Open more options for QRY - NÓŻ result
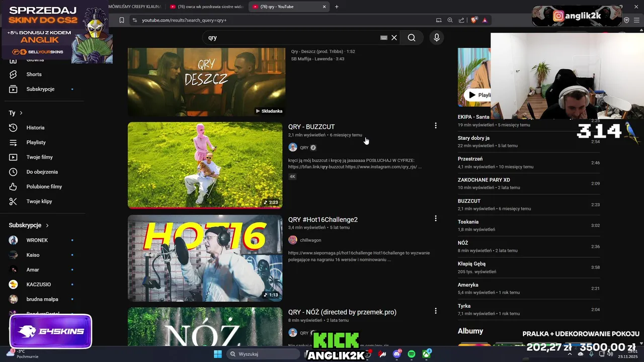Viewport: 644px width, 362px height. (436, 311)
